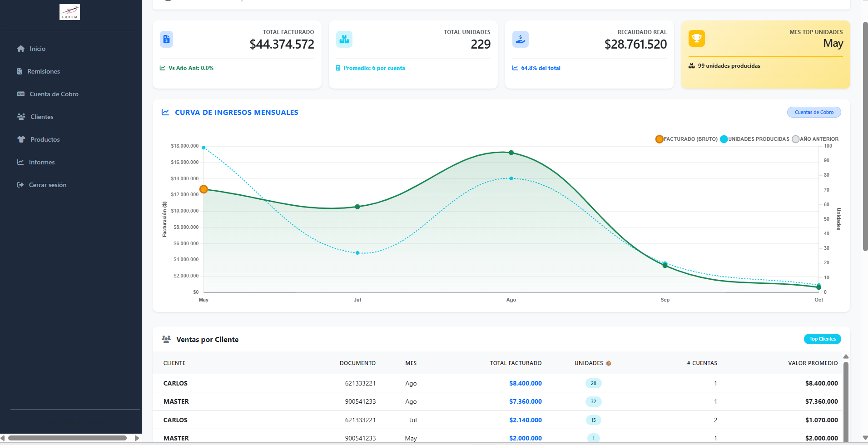Click the $8.400.000 total for CARLOS Ago
The width and height of the screenshot is (868, 445).
(525, 383)
